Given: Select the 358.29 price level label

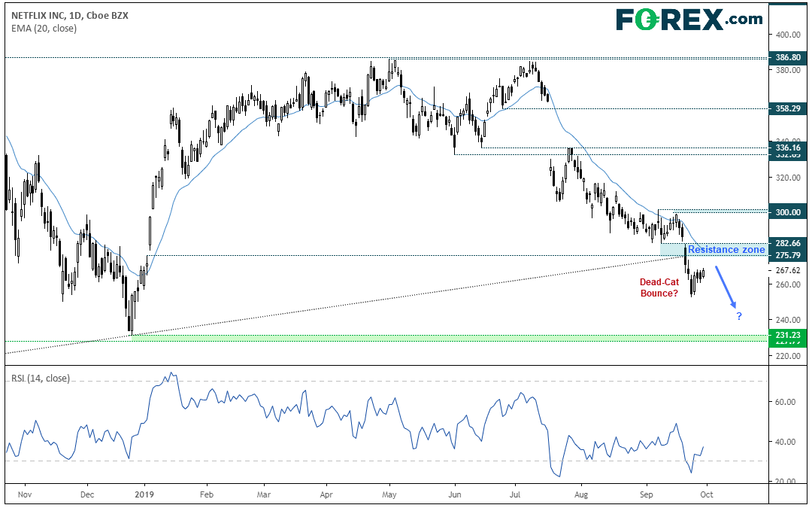Looking at the screenshot, I should point(788,109).
